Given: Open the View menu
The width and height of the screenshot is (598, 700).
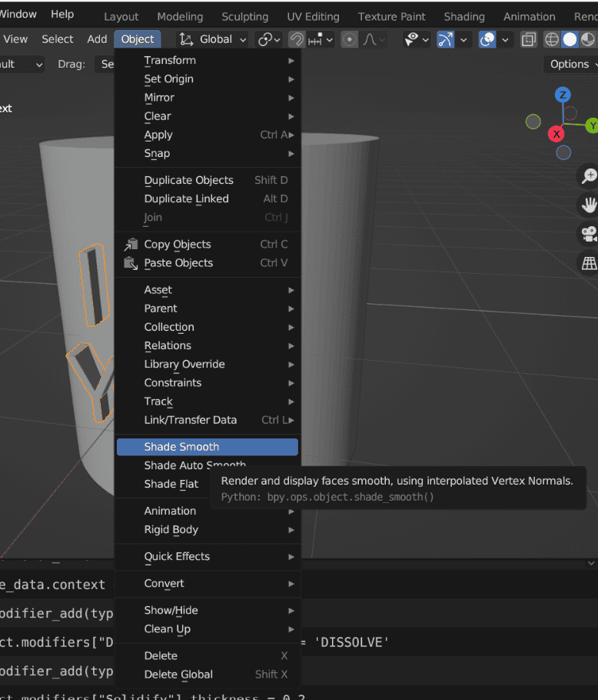Looking at the screenshot, I should [15, 39].
